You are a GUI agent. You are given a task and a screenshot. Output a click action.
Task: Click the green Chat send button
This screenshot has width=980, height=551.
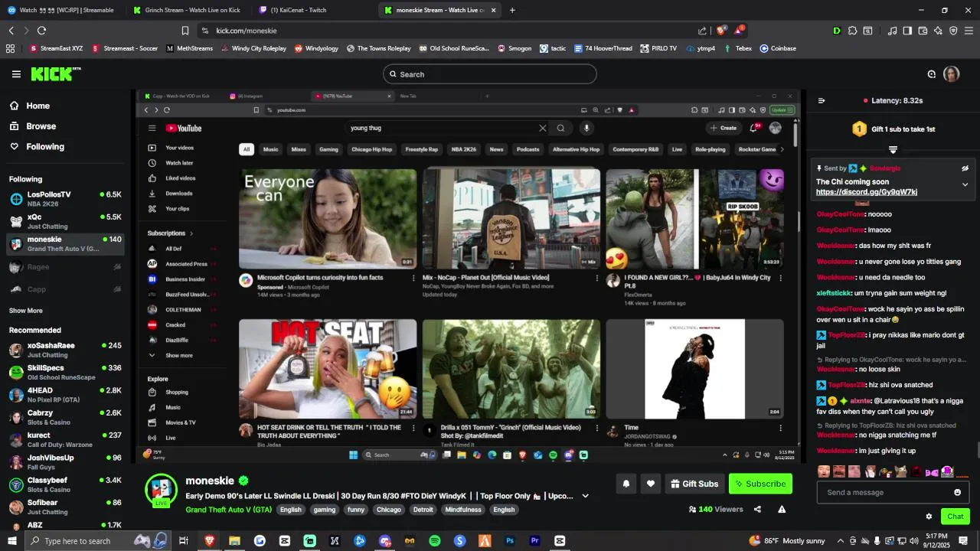point(955,517)
